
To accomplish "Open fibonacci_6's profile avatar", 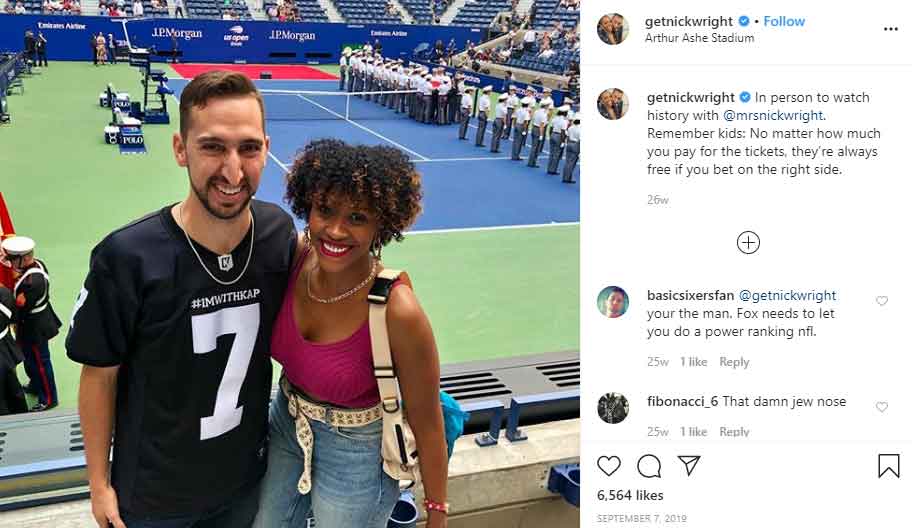I will [x=612, y=408].
